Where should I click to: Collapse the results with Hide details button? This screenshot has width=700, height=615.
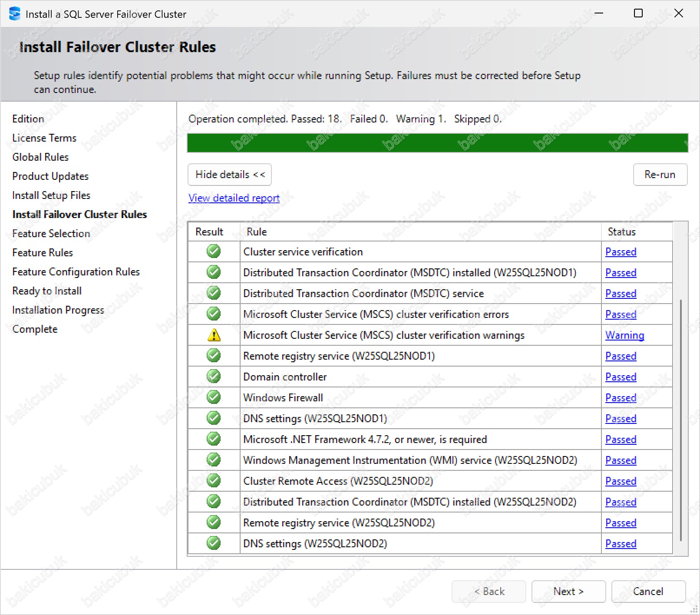[230, 175]
